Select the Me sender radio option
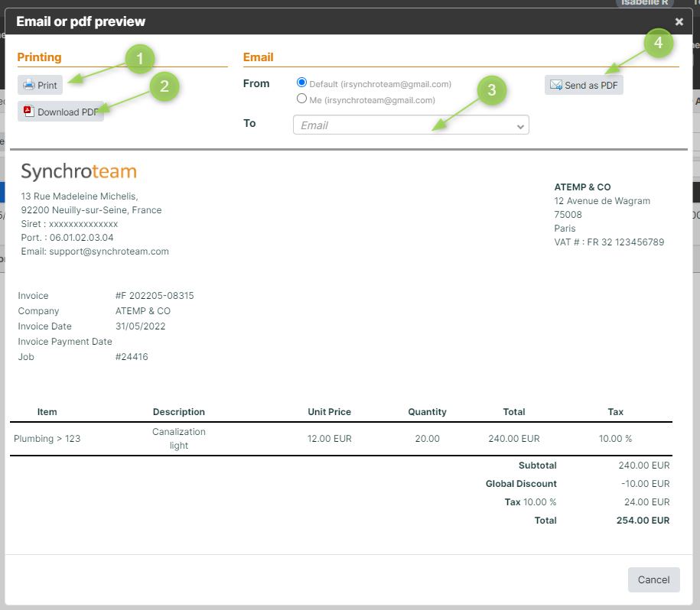 click(301, 99)
